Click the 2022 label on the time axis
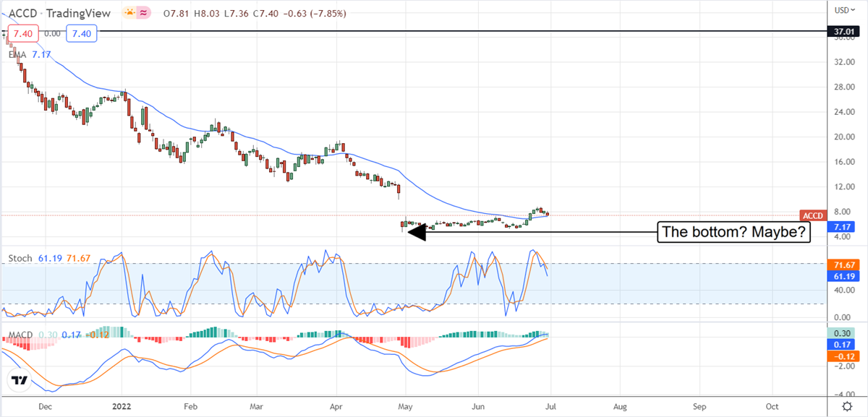 tap(121, 407)
